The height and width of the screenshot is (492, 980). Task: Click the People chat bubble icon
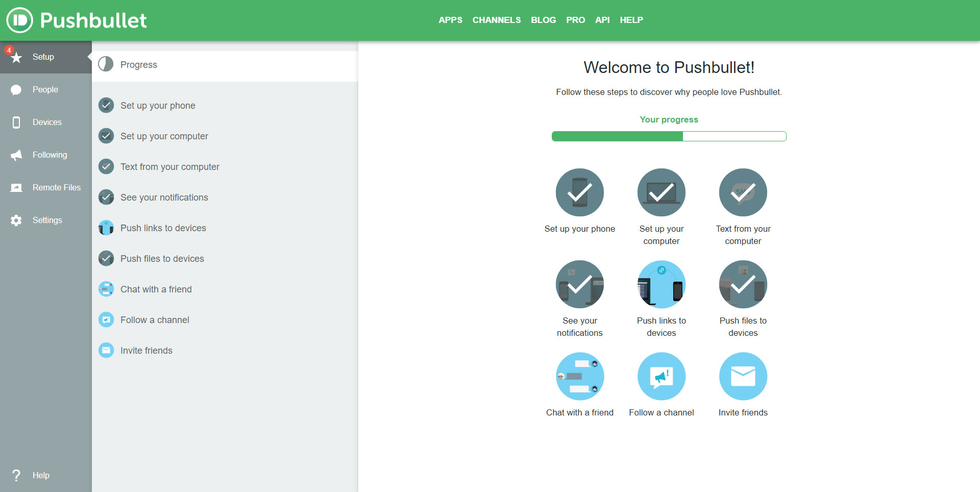point(16,90)
